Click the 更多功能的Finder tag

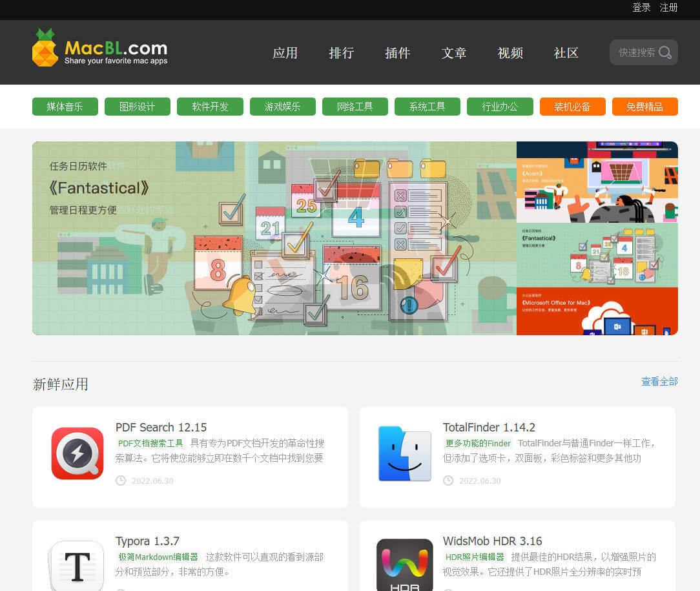tap(478, 443)
